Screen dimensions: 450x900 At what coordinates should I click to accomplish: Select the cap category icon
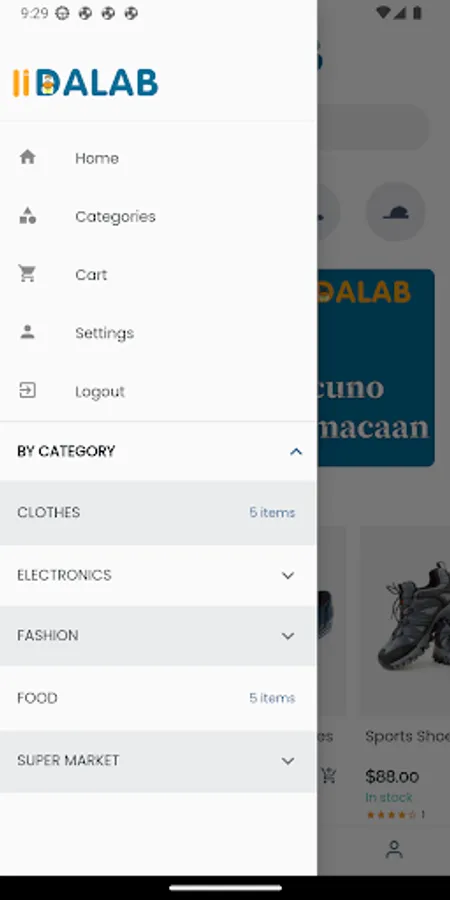pos(395,212)
